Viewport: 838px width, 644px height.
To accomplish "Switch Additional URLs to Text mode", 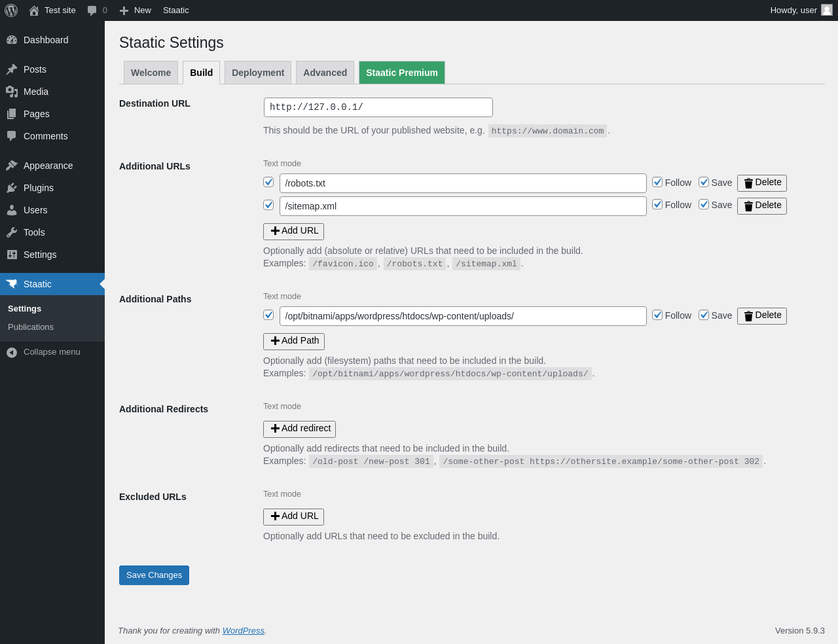I will pos(282,164).
